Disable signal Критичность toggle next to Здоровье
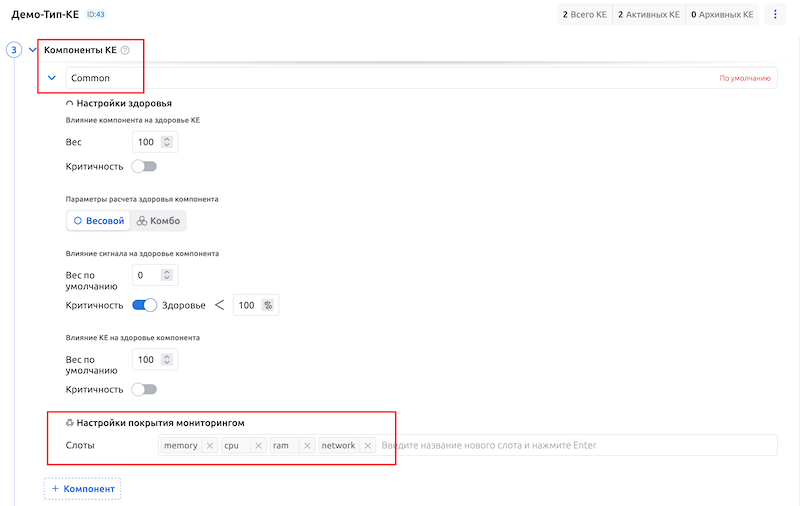800x506 pixels. coord(144,305)
